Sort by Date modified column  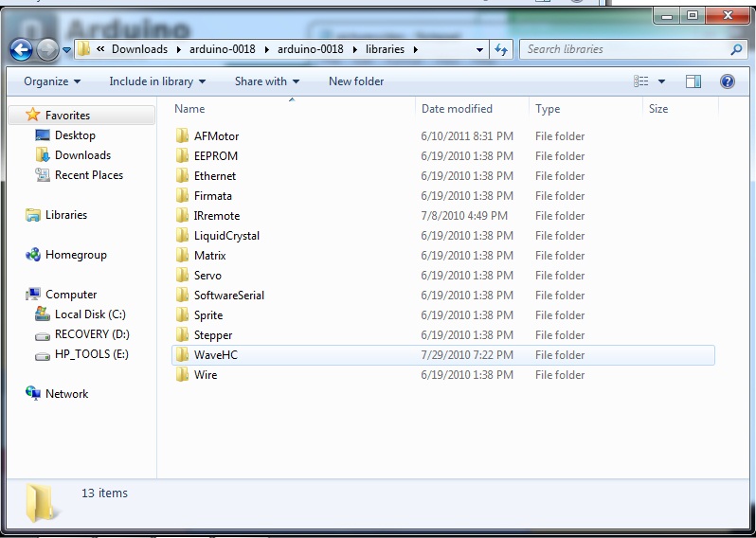click(457, 109)
